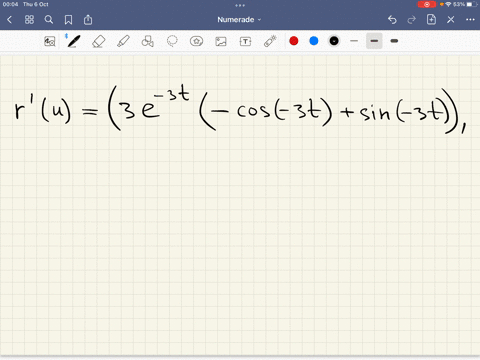Open the share export menu
The image size is (480, 360).
tap(88, 20)
